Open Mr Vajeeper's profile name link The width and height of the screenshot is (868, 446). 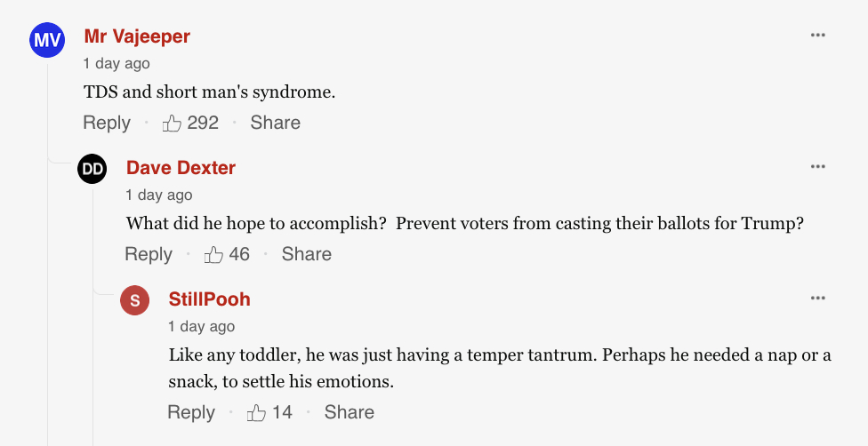click(137, 36)
